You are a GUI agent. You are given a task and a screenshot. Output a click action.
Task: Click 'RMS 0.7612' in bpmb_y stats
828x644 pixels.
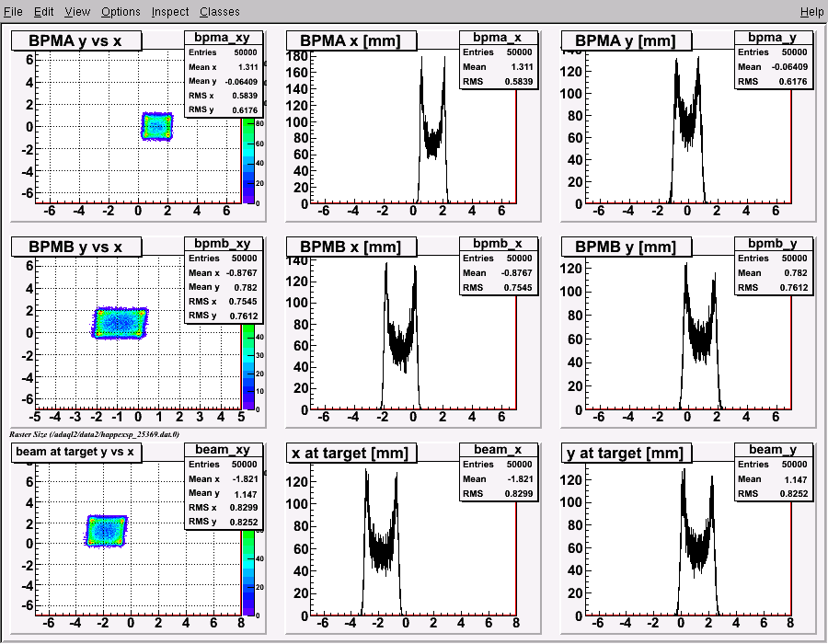[773, 288]
